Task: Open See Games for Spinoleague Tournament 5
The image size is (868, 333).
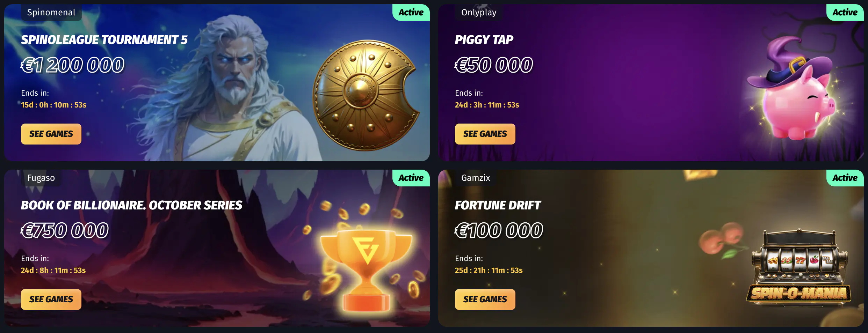Action: click(x=51, y=134)
